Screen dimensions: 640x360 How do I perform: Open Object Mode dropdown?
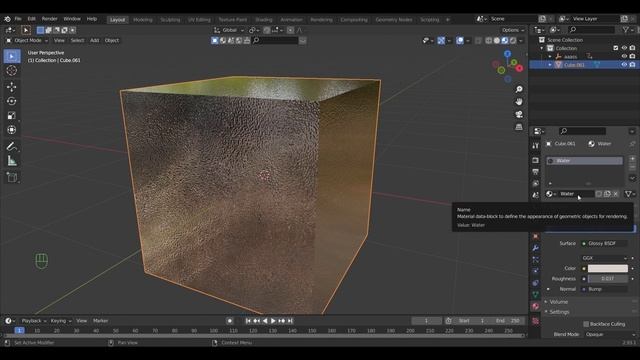point(27,40)
